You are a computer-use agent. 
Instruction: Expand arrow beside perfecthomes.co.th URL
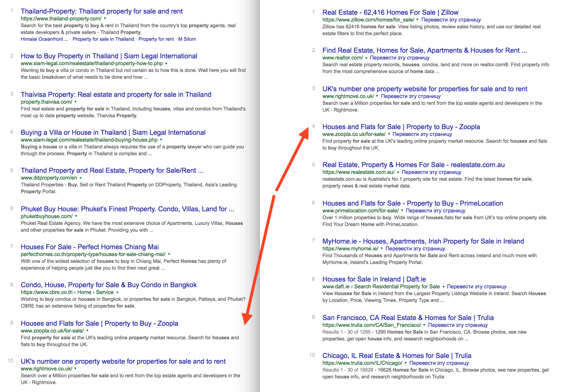click(x=169, y=254)
